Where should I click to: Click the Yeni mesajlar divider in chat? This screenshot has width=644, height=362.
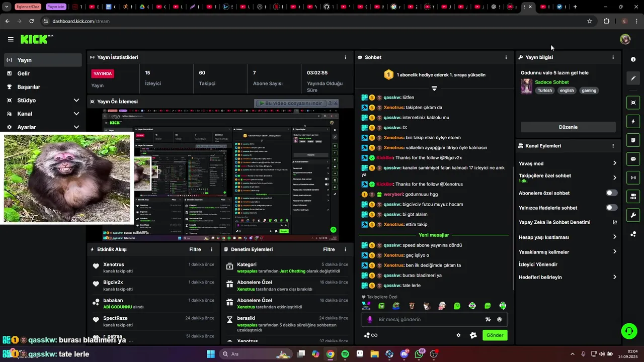point(434,235)
